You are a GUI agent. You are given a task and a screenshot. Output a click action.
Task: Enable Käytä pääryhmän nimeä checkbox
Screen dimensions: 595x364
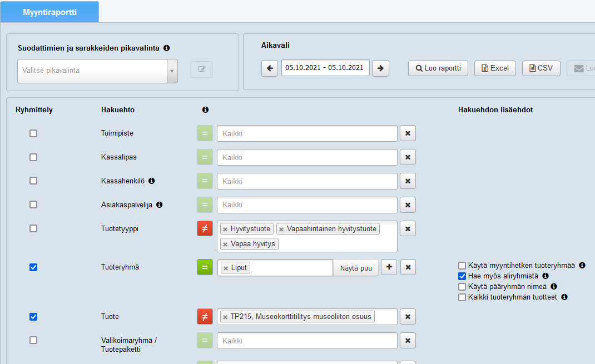click(462, 287)
